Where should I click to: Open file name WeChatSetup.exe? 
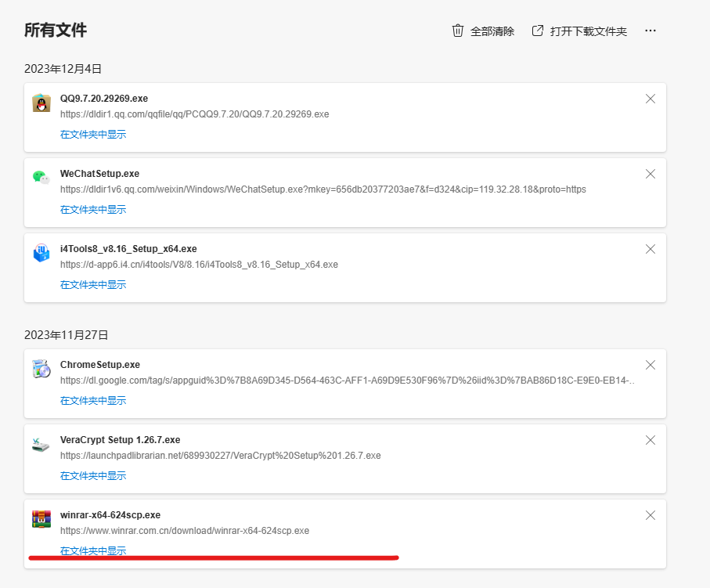(x=99, y=174)
